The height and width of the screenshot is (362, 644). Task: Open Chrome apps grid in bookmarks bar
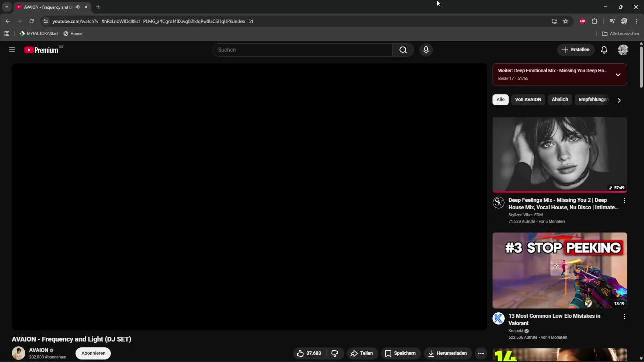(7, 34)
